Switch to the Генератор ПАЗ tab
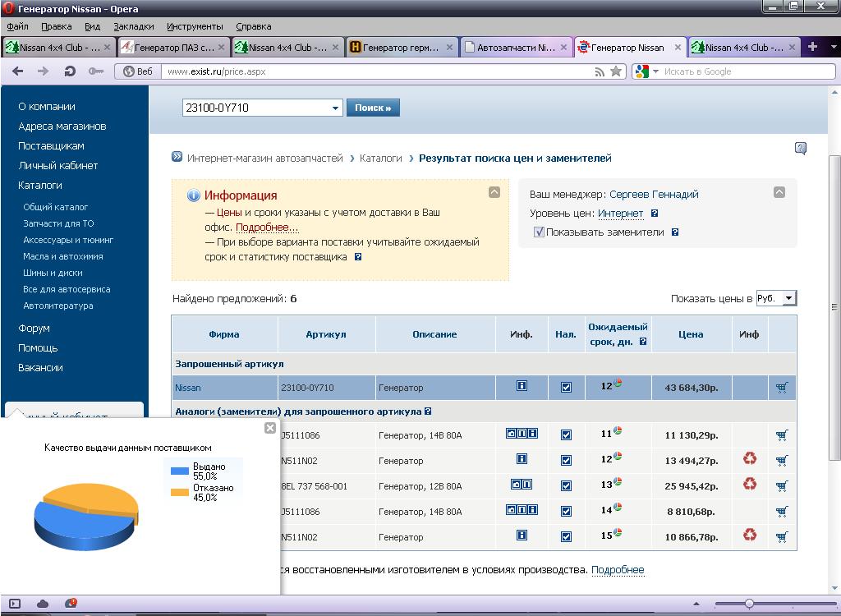The height and width of the screenshot is (616, 841). coord(172,47)
